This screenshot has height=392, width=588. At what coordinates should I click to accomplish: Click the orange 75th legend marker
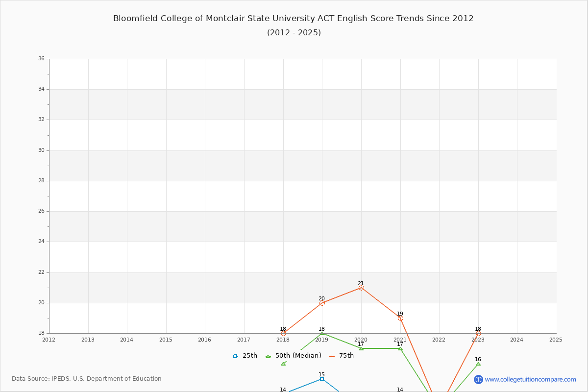(x=332, y=356)
